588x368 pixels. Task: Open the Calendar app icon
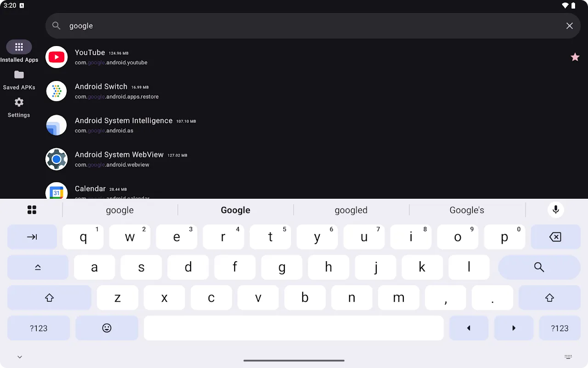pyautogui.click(x=56, y=192)
